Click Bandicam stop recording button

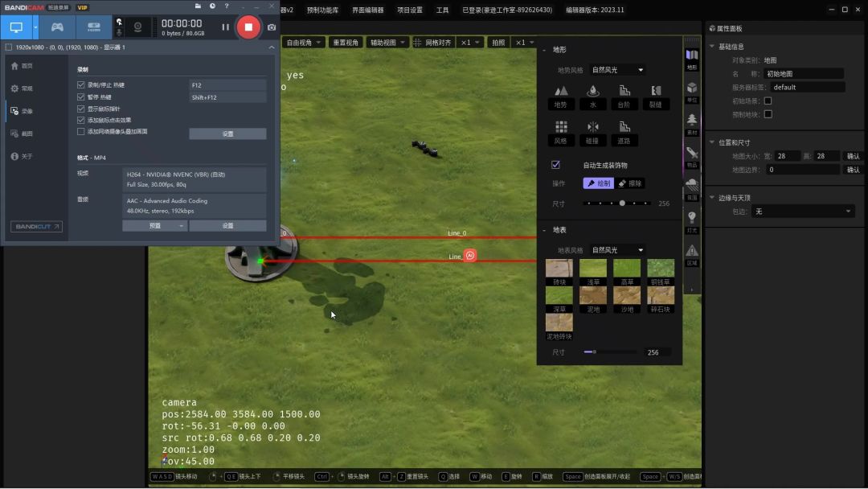[x=248, y=27]
